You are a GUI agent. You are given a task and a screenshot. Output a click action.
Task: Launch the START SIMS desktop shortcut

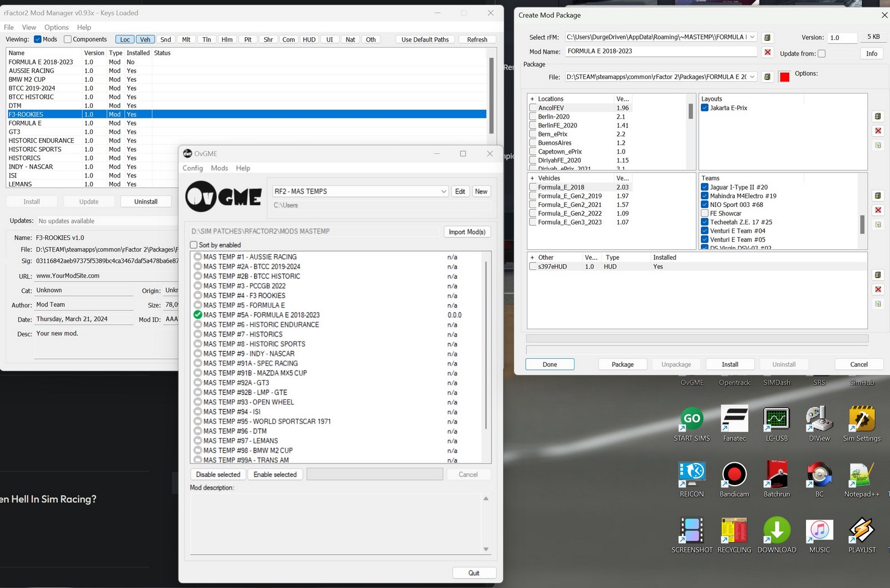(x=691, y=419)
